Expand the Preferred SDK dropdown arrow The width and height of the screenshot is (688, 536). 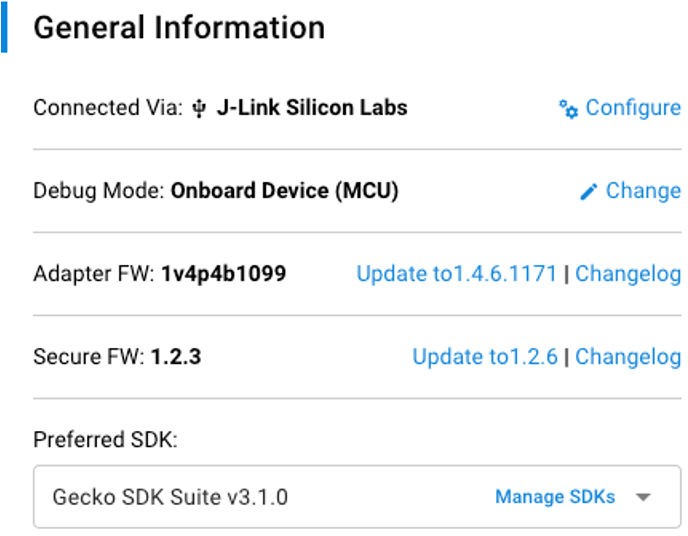tap(643, 497)
